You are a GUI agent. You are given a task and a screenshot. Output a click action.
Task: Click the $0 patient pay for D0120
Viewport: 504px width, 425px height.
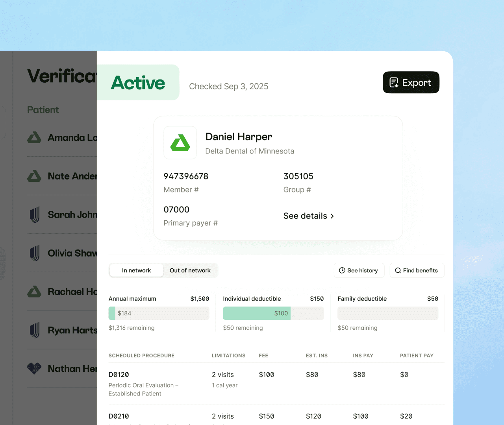(x=404, y=375)
